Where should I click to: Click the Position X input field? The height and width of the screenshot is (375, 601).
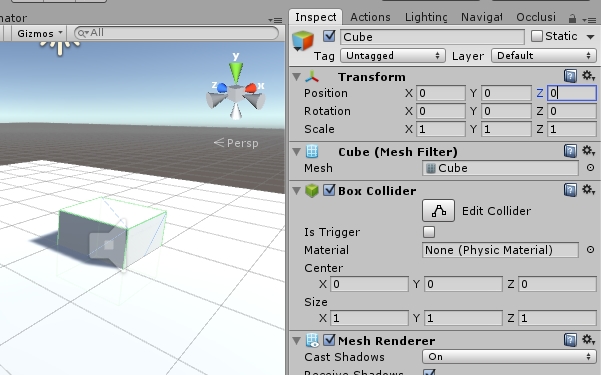coord(441,93)
